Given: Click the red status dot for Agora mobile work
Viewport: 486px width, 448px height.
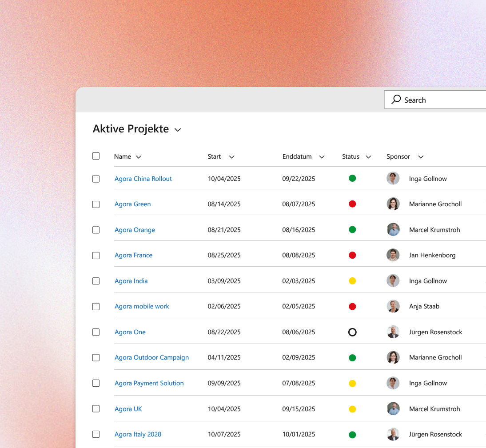Looking at the screenshot, I should point(352,307).
